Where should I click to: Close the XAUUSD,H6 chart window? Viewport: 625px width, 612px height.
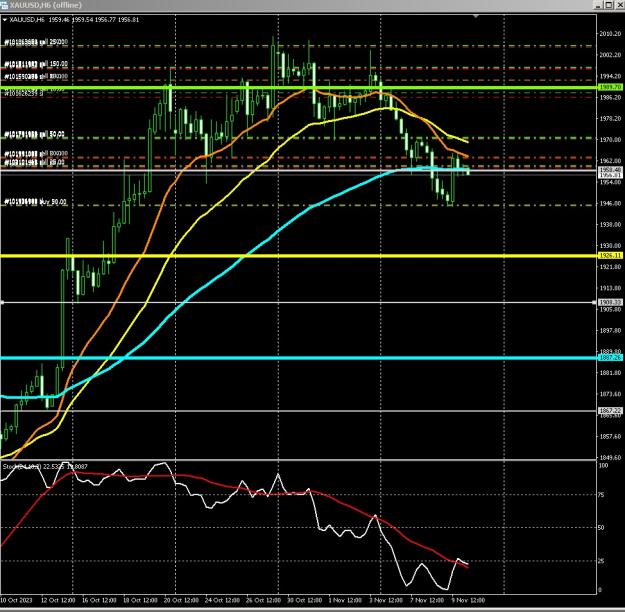(619, 5)
